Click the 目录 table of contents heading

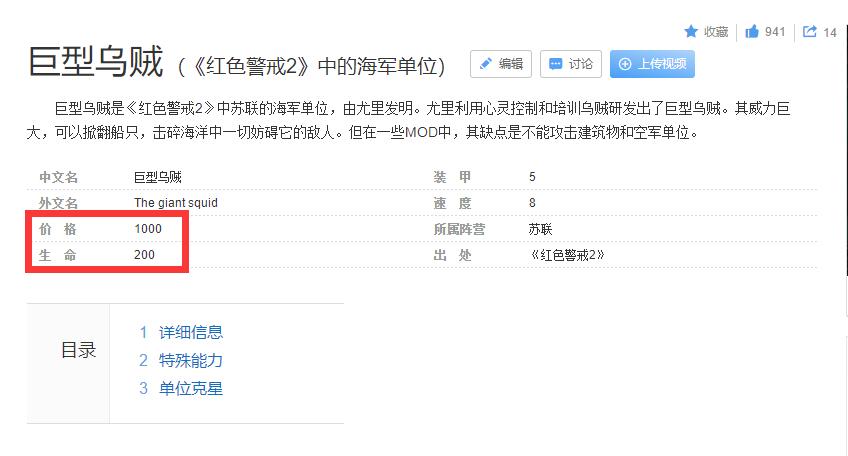point(78,350)
